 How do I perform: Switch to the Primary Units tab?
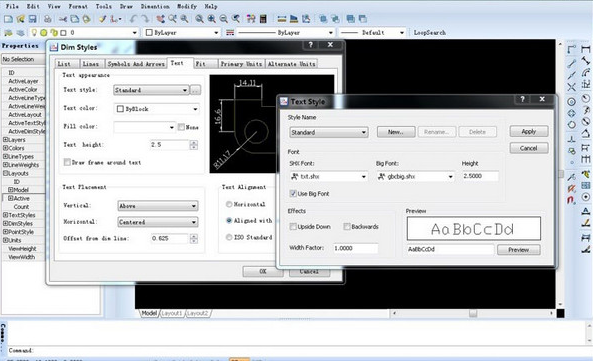(x=241, y=64)
